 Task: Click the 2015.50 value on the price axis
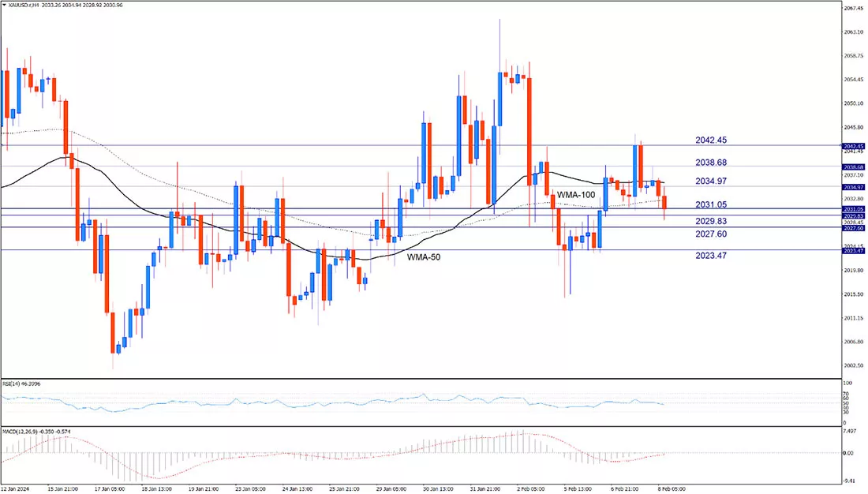[x=854, y=294]
